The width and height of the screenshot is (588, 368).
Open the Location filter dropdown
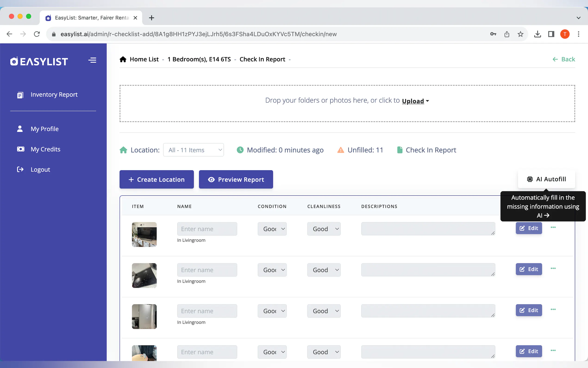click(x=194, y=150)
